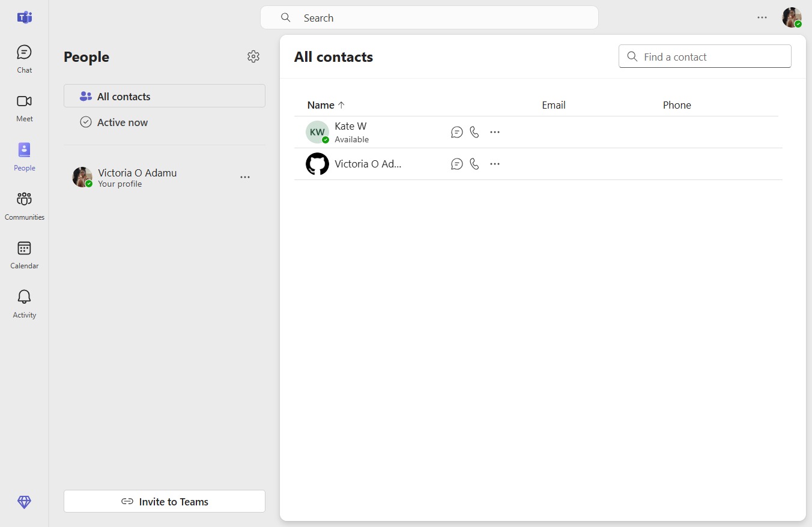Click the Microsoft Teams logo icon

point(24,17)
